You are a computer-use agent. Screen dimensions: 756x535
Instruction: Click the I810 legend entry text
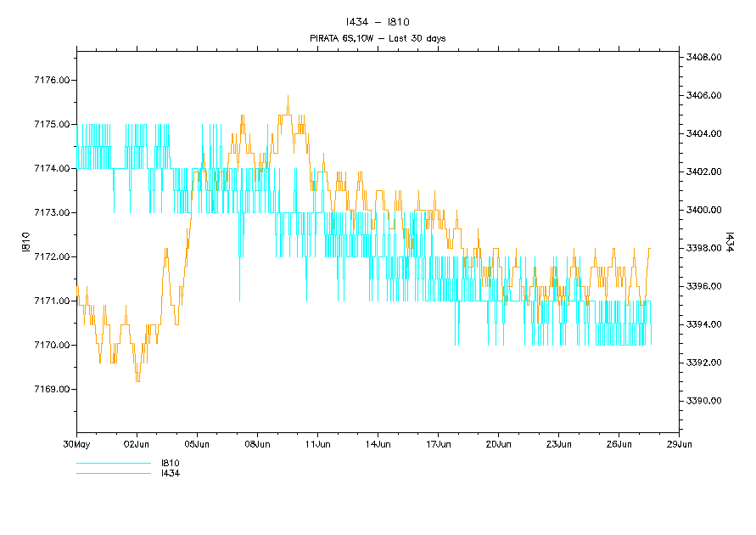point(170,463)
